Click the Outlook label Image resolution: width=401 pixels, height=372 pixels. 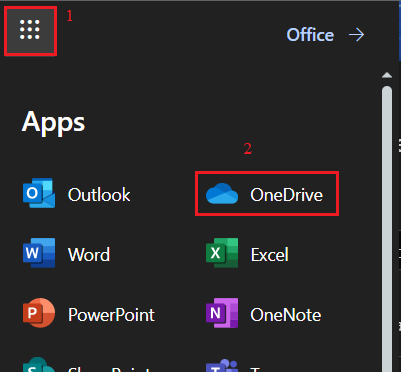coord(99,195)
